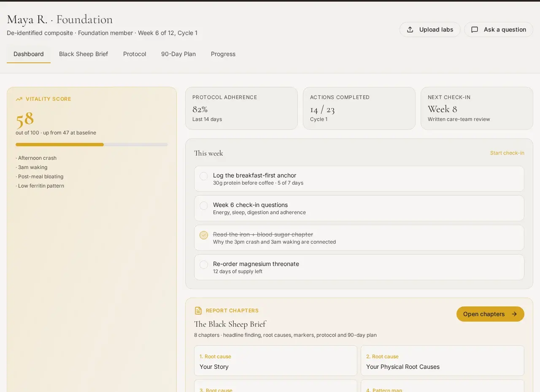Click the "12 days of supply left" note

point(238,271)
